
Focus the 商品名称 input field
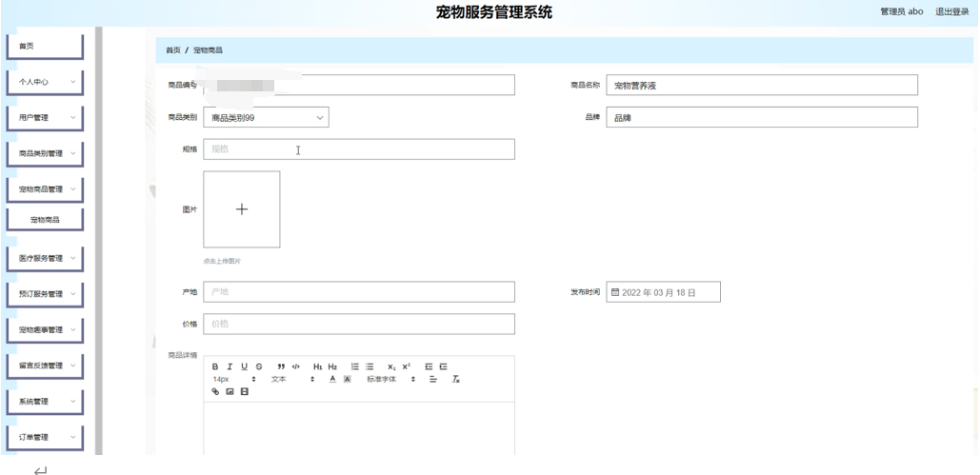coord(762,85)
